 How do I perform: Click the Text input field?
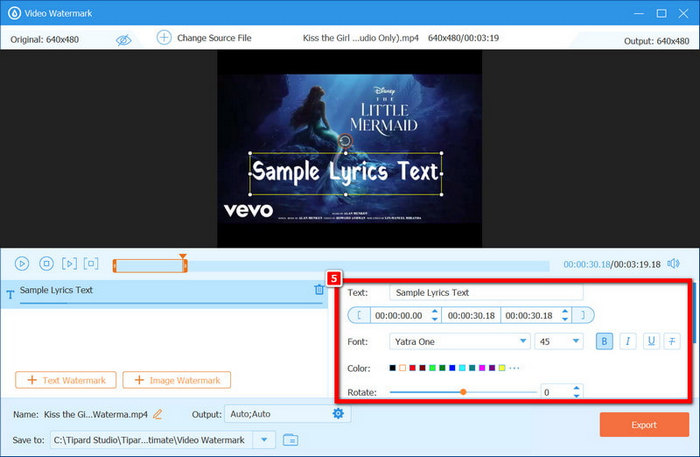[x=486, y=293]
